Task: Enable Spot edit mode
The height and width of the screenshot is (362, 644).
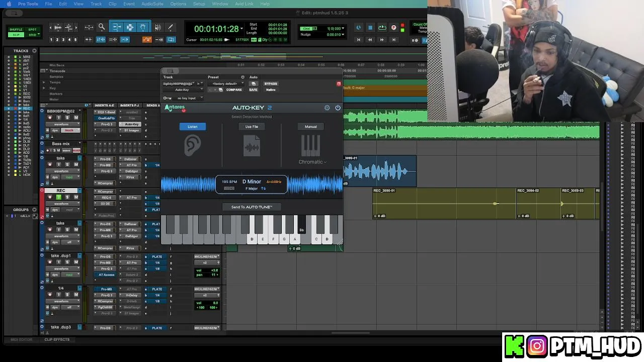Action: pyautogui.click(x=32, y=30)
